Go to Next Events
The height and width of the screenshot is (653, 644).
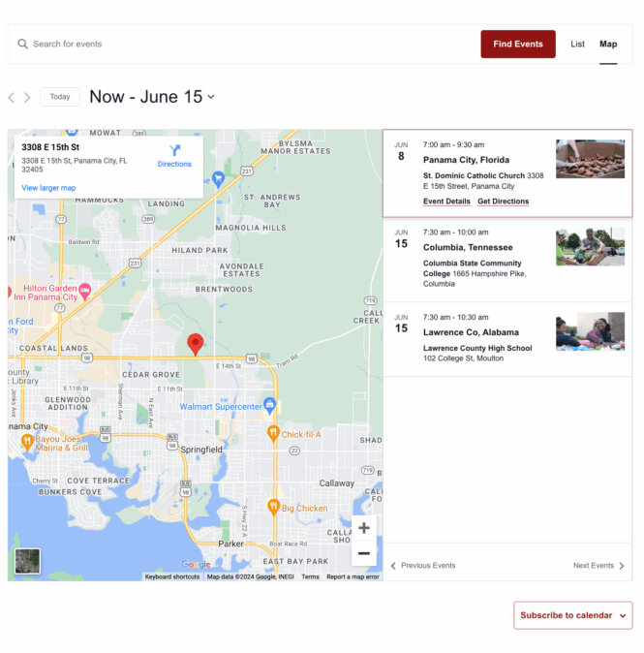pos(598,566)
